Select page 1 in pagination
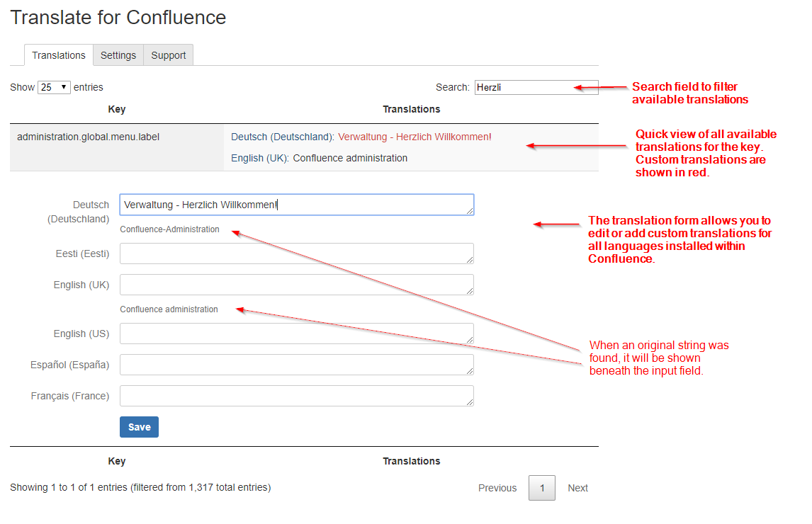 (x=542, y=488)
